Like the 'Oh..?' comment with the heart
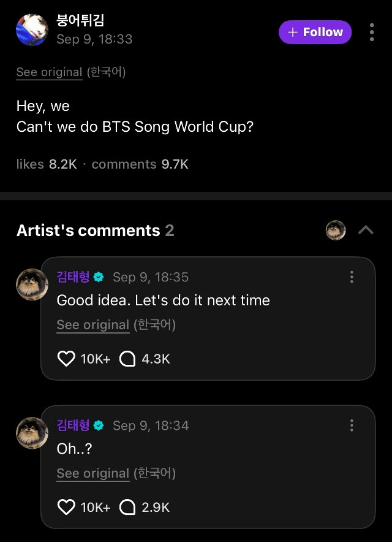392x542 pixels. (x=66, y=507)
